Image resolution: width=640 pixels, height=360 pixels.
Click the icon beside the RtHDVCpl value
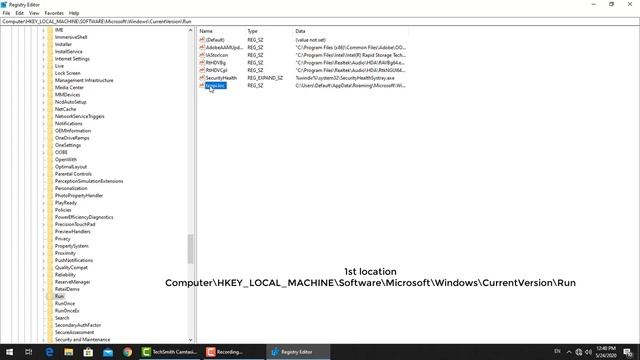click(202, 70)
